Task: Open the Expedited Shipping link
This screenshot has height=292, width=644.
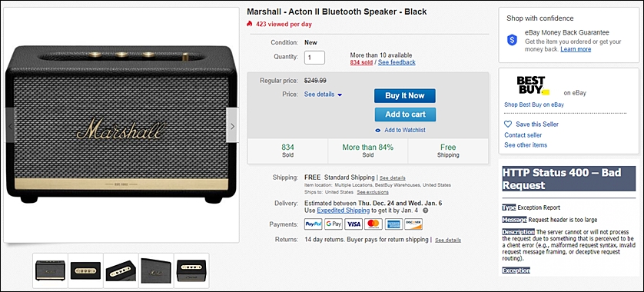Action: [344, 211]
